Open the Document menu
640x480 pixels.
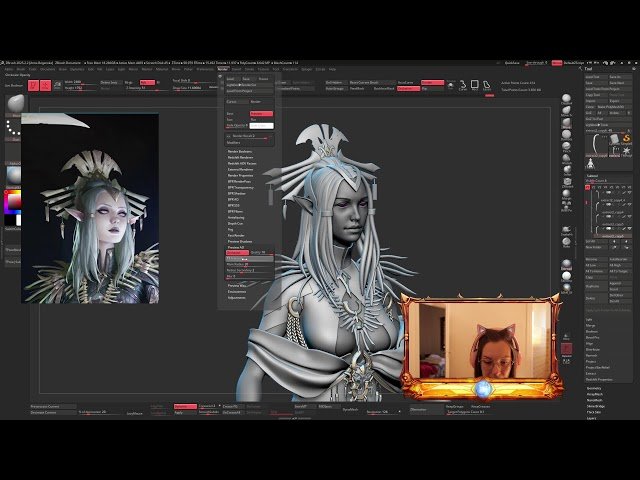(48, 69)
